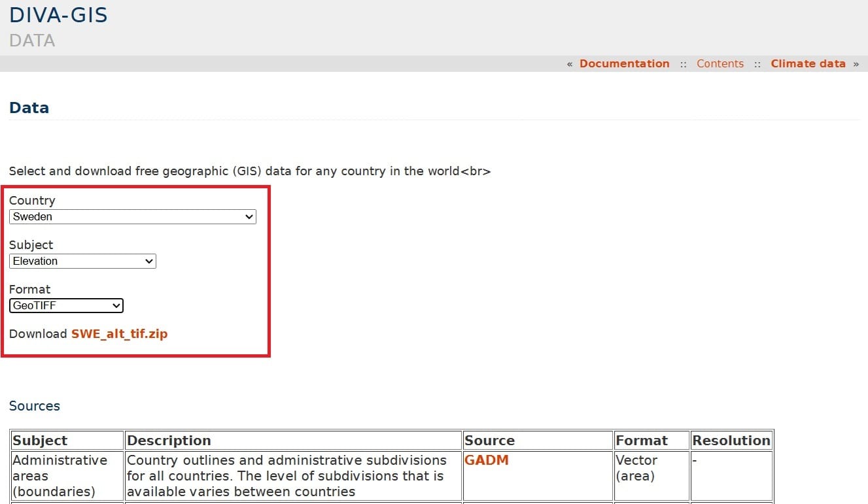Click the 'Select and download free geographic' sentence

click(x=250, y=172)
